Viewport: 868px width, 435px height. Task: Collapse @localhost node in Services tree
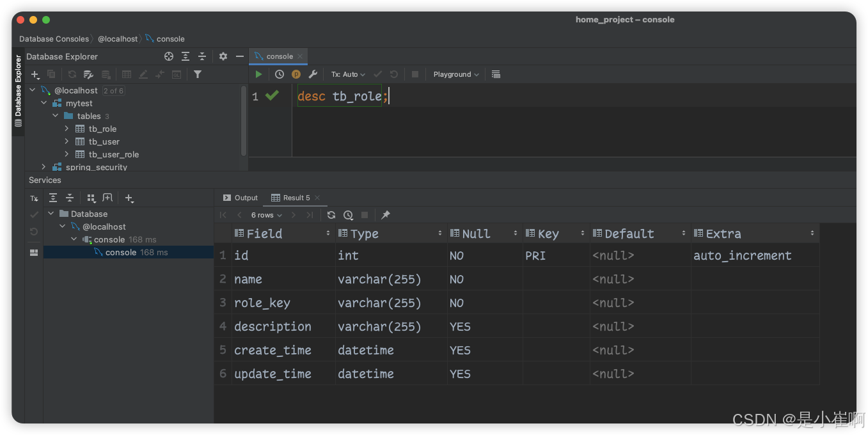click(63, 226)
